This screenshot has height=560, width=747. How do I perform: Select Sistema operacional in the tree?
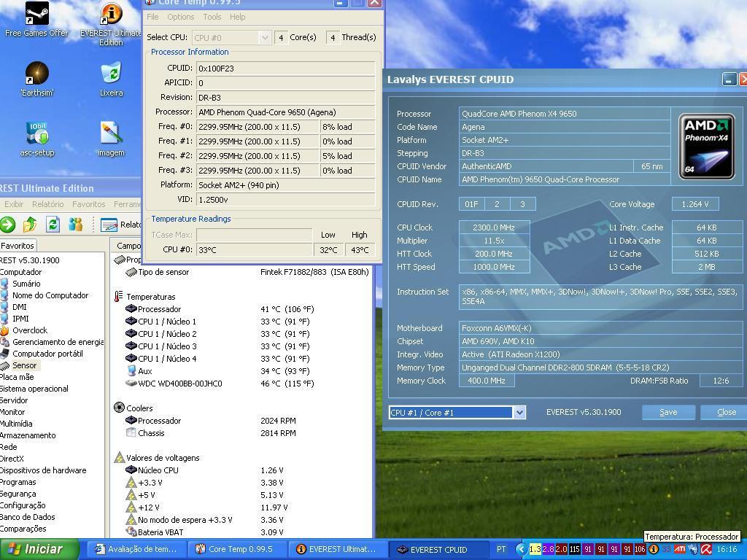click(x=34, y=389)
